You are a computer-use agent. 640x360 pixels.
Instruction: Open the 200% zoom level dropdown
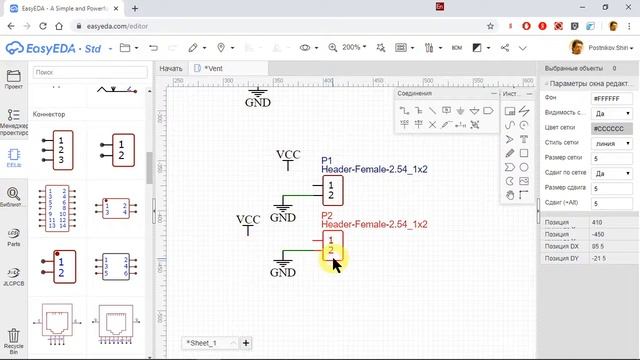(x=354, y=47)
